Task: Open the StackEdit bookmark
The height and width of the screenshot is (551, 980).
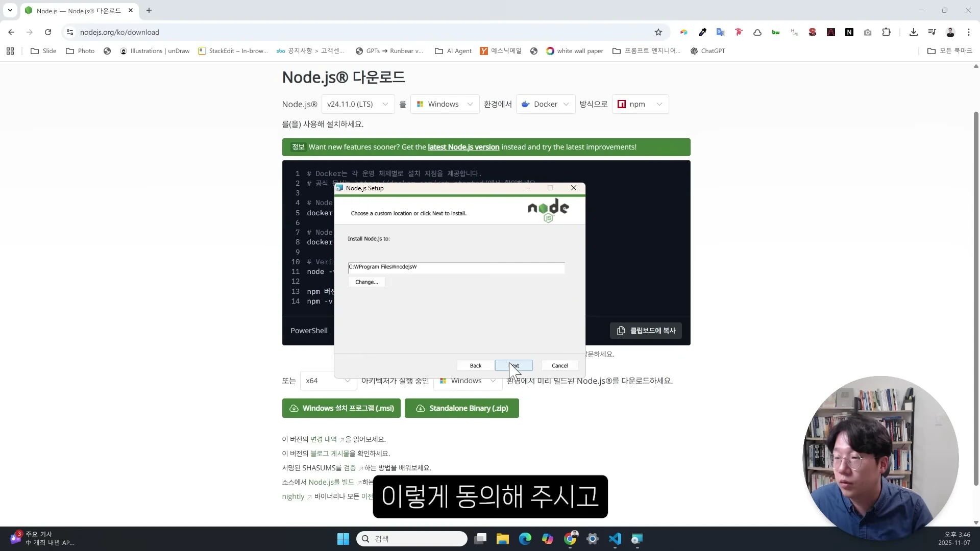Action: (233, 51)
